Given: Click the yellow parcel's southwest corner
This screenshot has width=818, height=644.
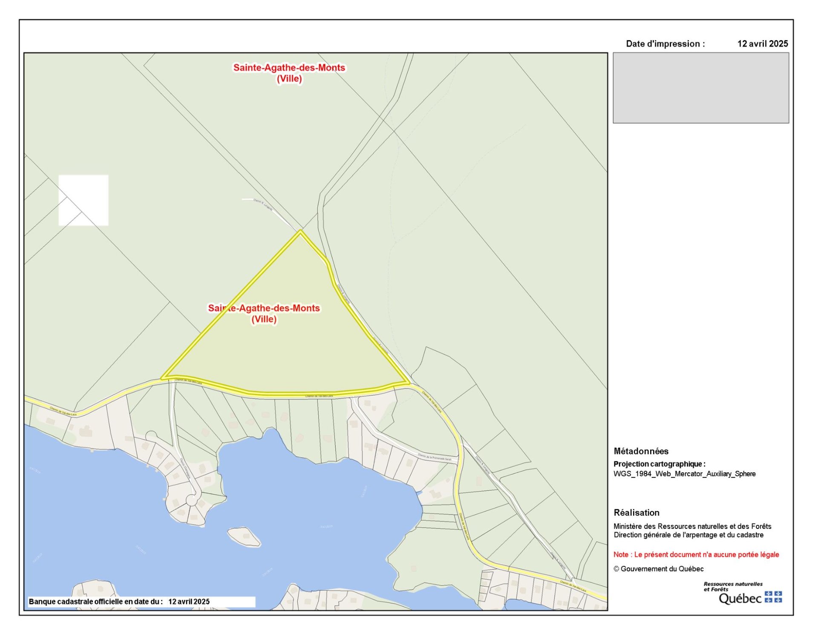Looking at the screenshot, I should point(162,378).
